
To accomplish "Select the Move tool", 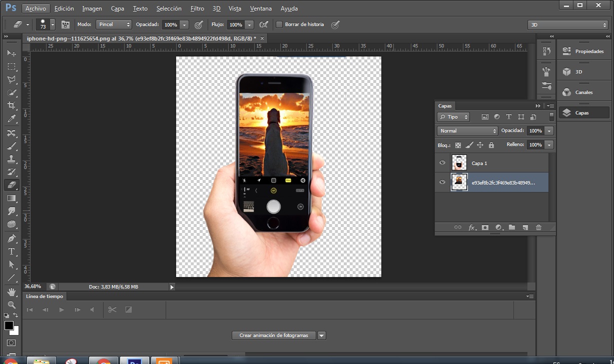I will pyautogui.click(x=11, y=53).
